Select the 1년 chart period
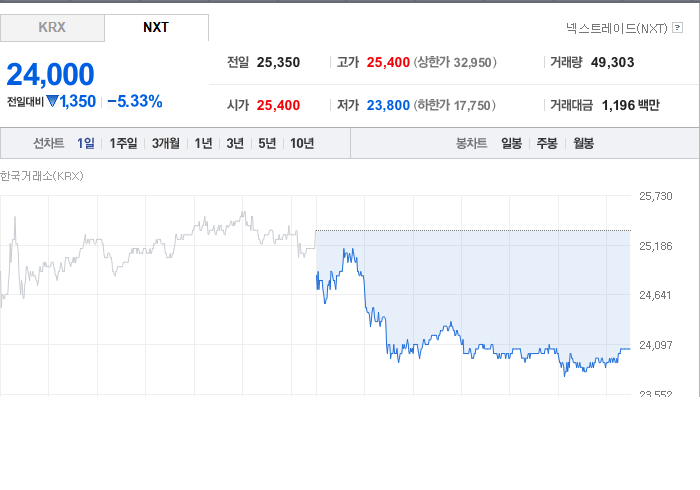700x490 pixels. click(203, 143)
